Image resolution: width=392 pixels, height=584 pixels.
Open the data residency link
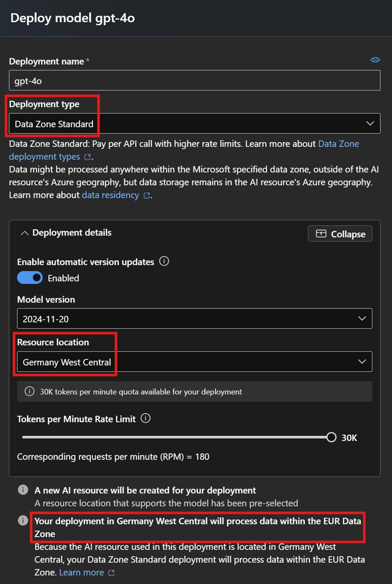coord(110,195)
